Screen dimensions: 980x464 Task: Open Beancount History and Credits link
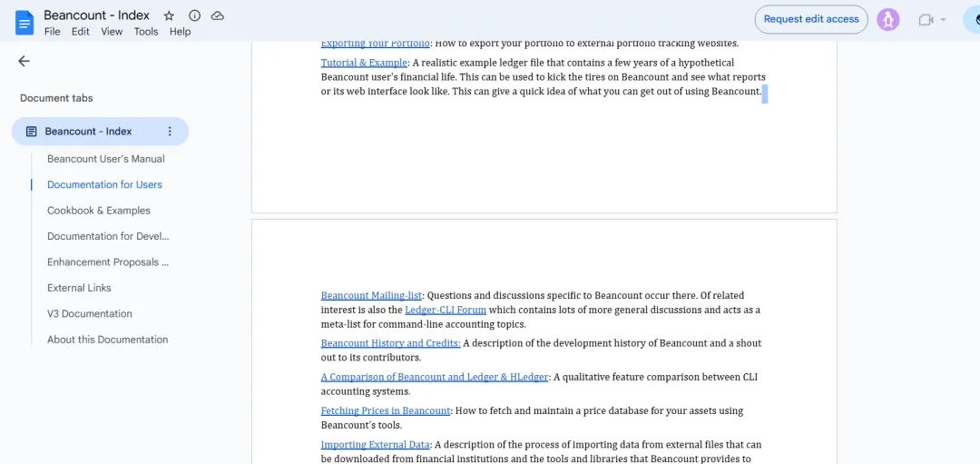point(390,343)
